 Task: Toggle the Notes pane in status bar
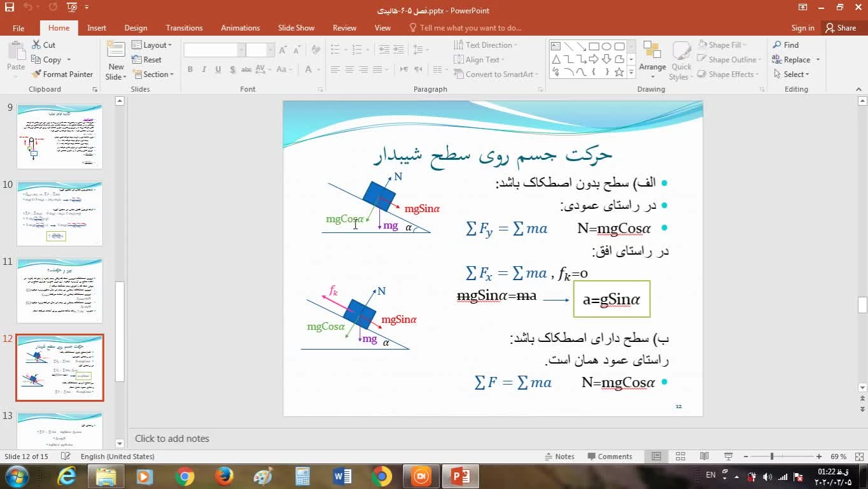click(x=559, y=457)
